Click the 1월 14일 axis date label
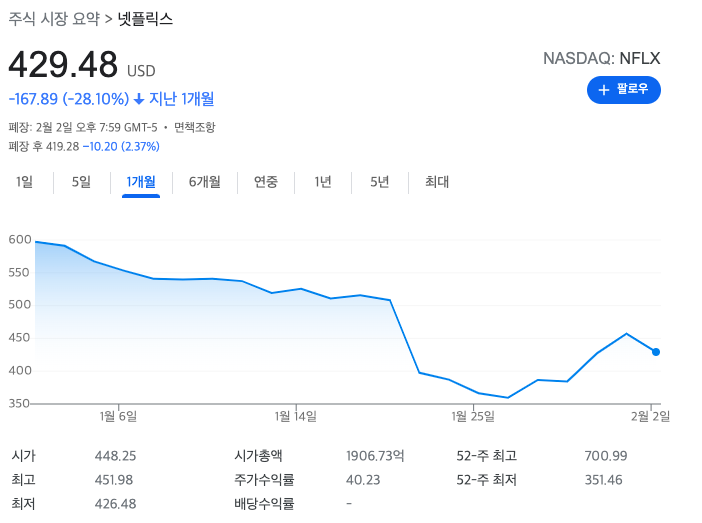This screenshot has height=523, width=702. point(295,416)
